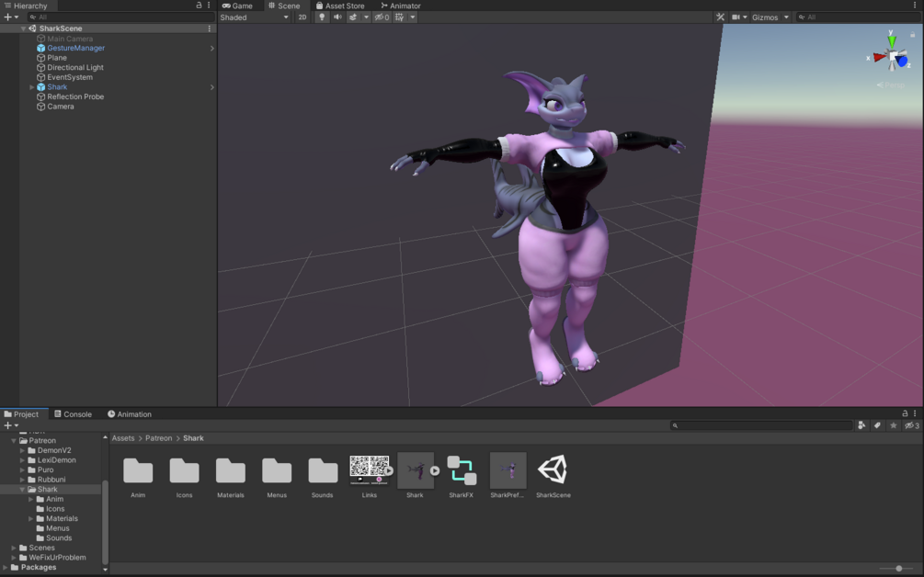Screen dimensions: 924x577
Task: Open the Shaded draw mode dropdown
Action: coord(254,17)
